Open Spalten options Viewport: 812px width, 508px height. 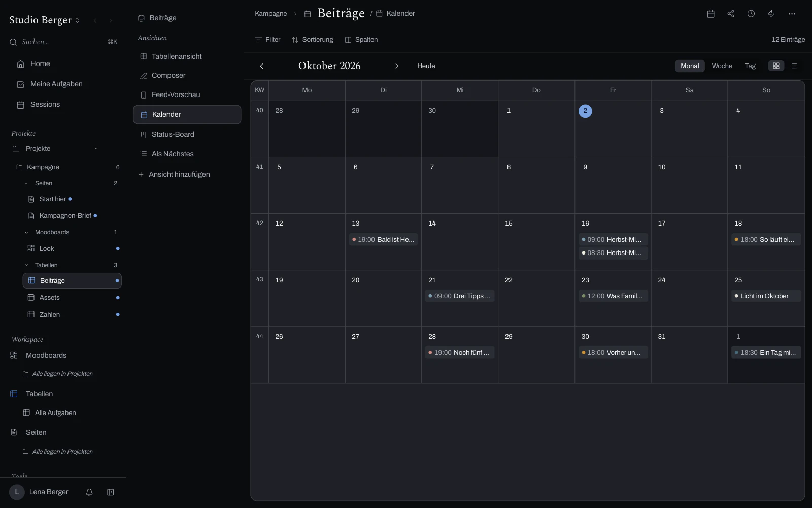361,40
